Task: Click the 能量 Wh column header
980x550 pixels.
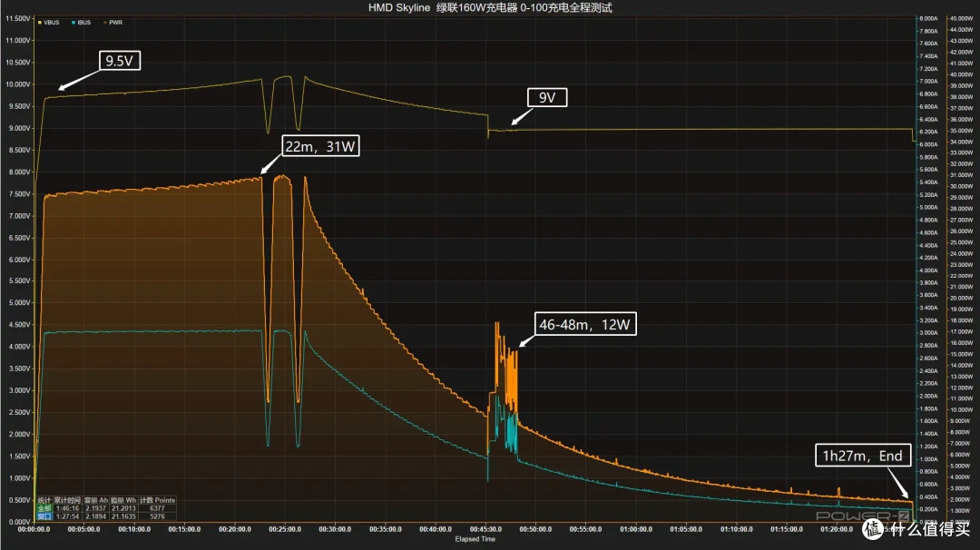Action: pos(123,501)
